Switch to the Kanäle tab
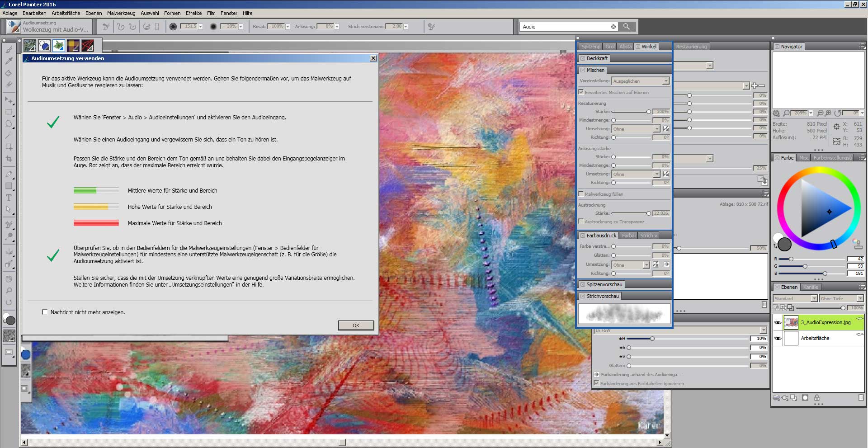The image size is (868, 448). pos(810,287)
